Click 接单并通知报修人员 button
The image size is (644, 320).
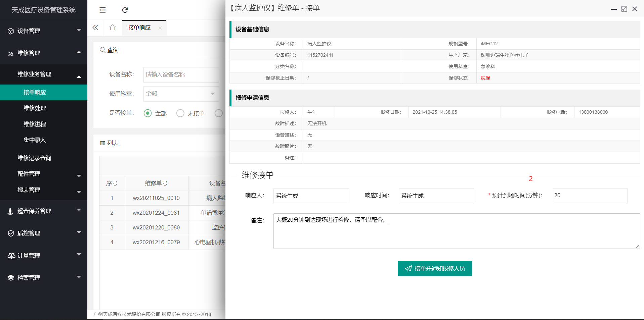(435, 268)
